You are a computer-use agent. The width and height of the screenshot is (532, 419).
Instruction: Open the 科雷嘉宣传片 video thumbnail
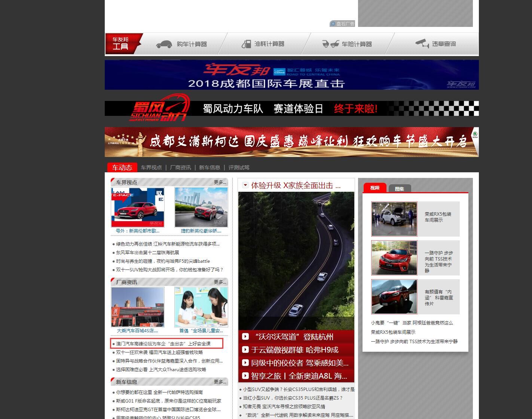click(394, 297)
